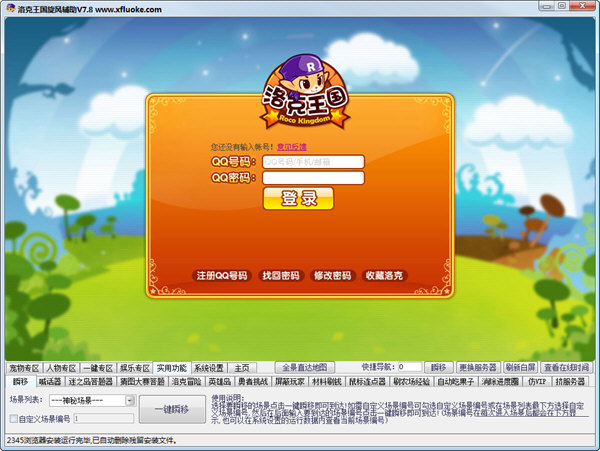Select the 喊话器 sub-tab
Image resolution: width=600 pixels, height=451 pixels.
(50, 381)
